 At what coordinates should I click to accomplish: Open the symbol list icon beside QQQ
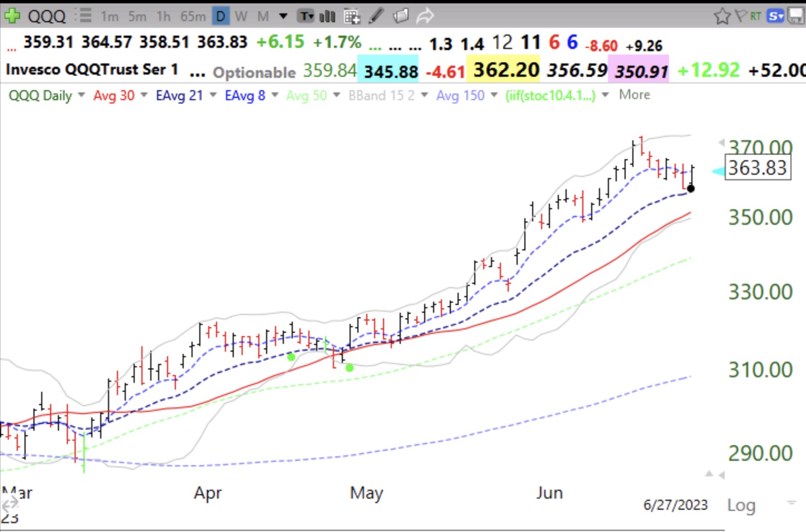click(x=83, y=16)
